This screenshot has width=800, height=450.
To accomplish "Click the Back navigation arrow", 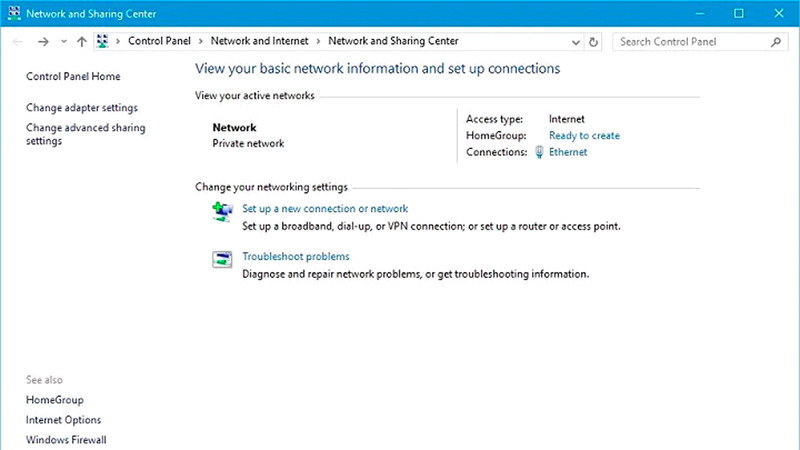I will coord(17,42).
